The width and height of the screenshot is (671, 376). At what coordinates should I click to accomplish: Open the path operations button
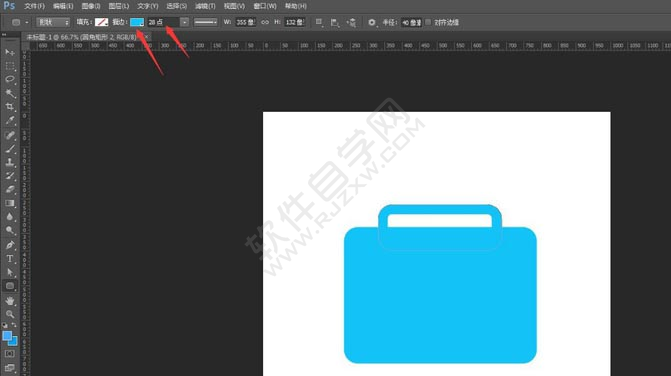coord(319,22)
